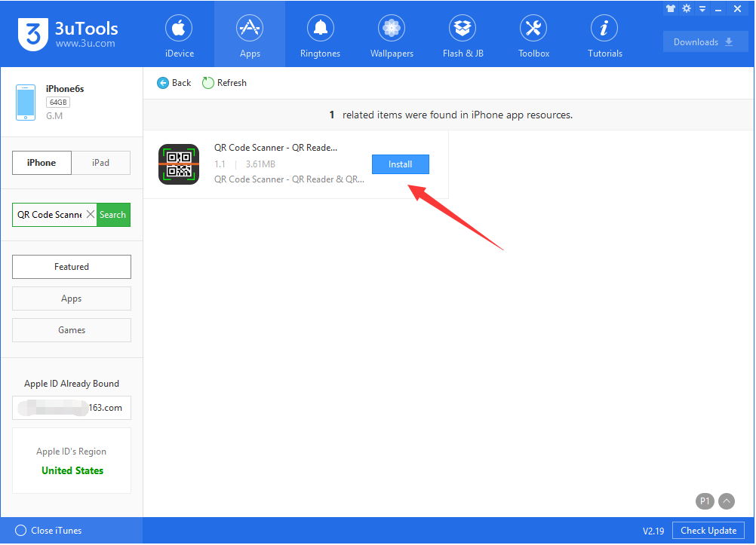
Task: Open the Tutorials section
Action: point(604,36)
